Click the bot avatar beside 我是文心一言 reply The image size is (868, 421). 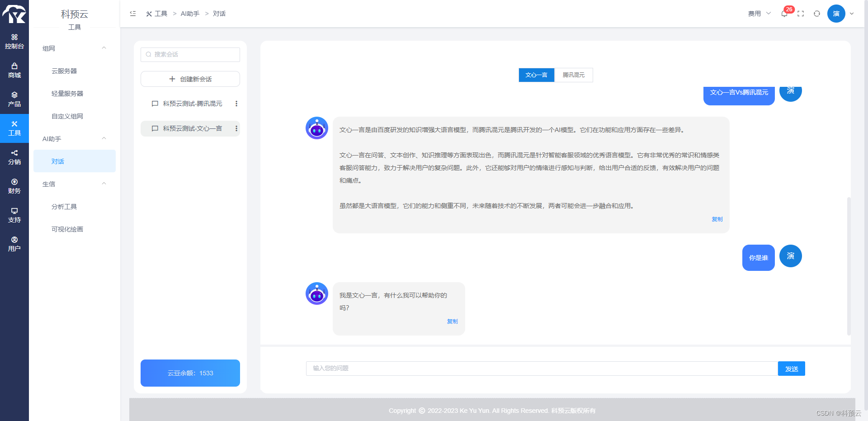(x=317, y=293)
